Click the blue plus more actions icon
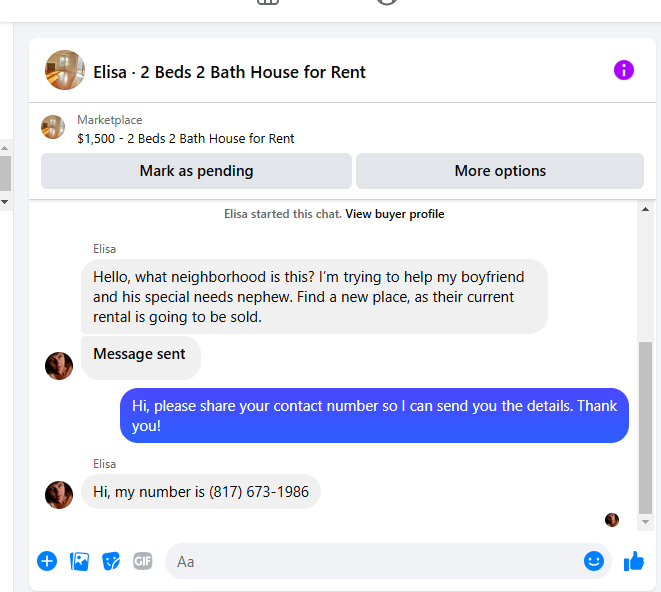Screen dimensions: 661x592 [47, 561]
